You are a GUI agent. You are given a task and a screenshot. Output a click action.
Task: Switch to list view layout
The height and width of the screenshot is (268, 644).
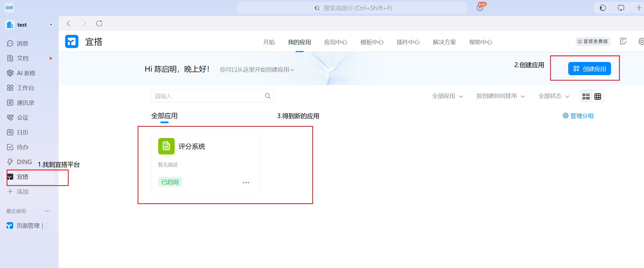pyautogui.click(x=586, y=96)
